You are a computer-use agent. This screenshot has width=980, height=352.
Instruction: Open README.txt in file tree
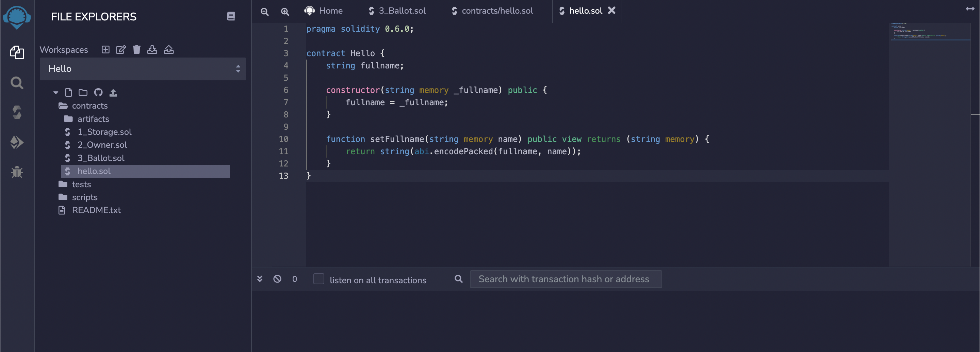(x=96, y=210)
